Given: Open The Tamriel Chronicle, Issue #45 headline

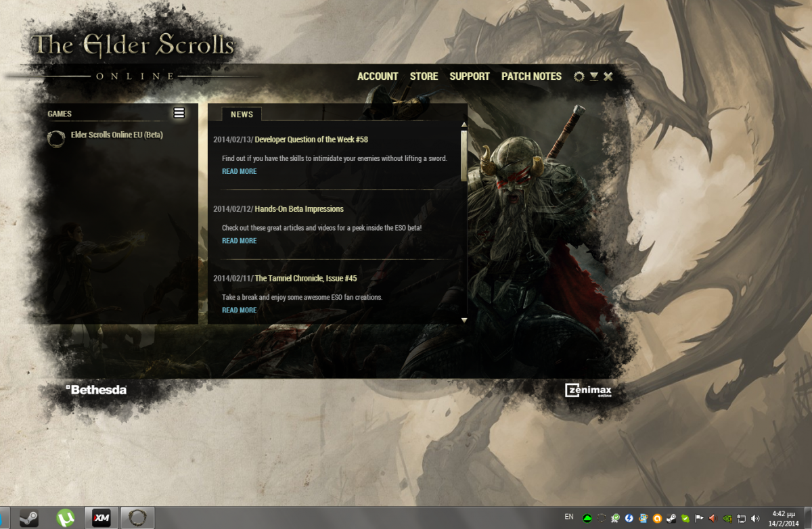Looking at the screenshot, I should point(306,279).
